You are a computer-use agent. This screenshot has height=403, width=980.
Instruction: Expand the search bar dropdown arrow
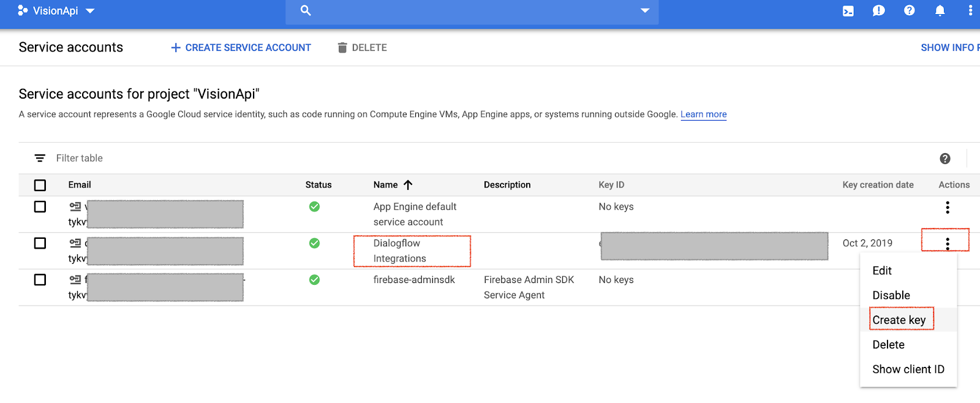(644, 11)
